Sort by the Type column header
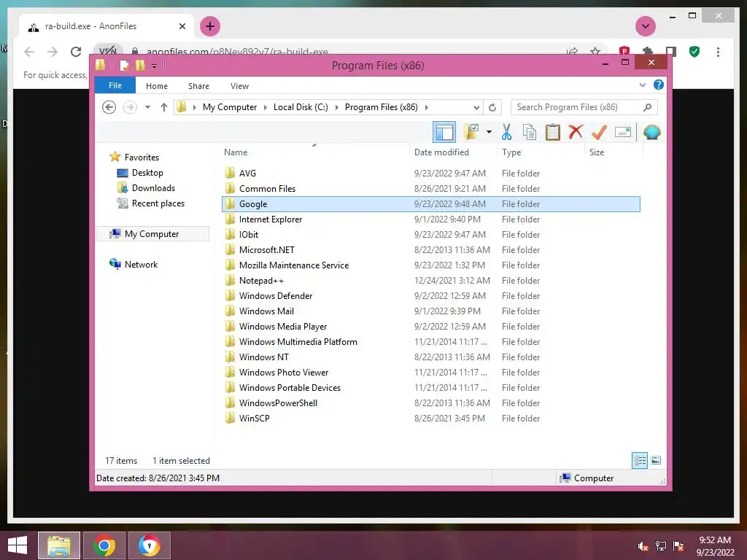This screenshot has width=747, height=560. click(511, 152)
